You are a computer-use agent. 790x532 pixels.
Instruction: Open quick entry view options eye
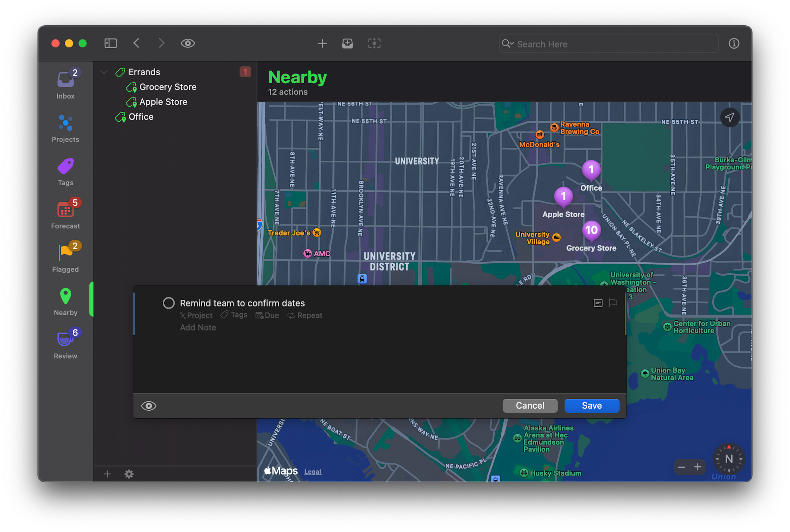tap(149, 406)
